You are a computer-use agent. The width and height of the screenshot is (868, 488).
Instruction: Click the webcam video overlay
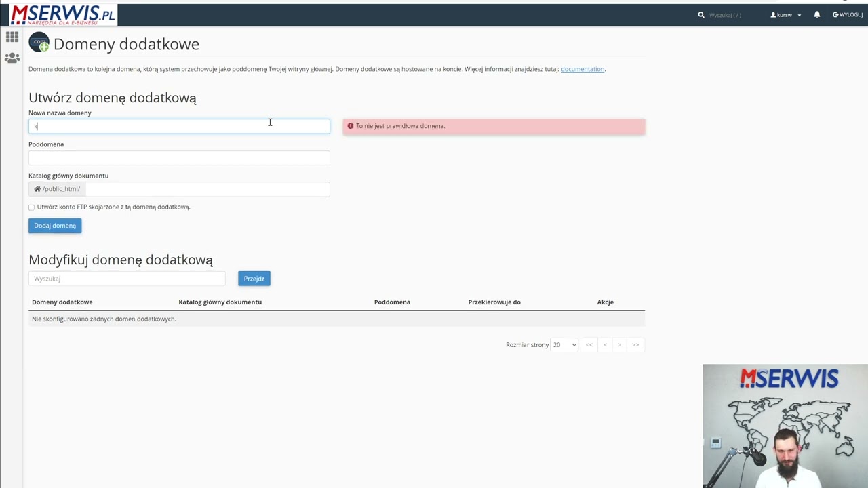tap(785, 426)
